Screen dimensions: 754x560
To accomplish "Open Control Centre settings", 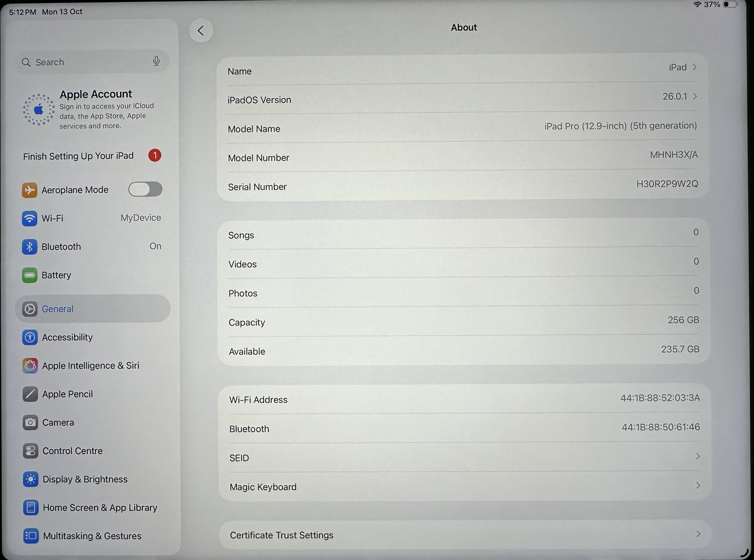I will (73, 451).
